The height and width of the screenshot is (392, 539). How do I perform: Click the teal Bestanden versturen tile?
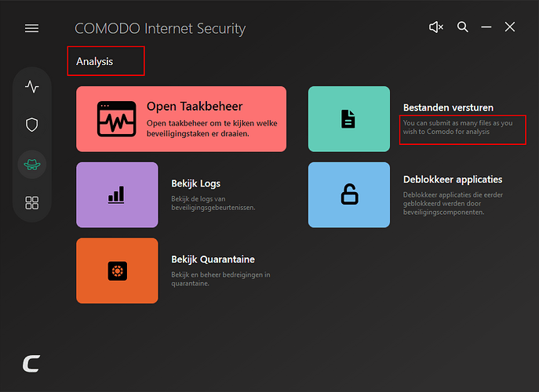349,119
